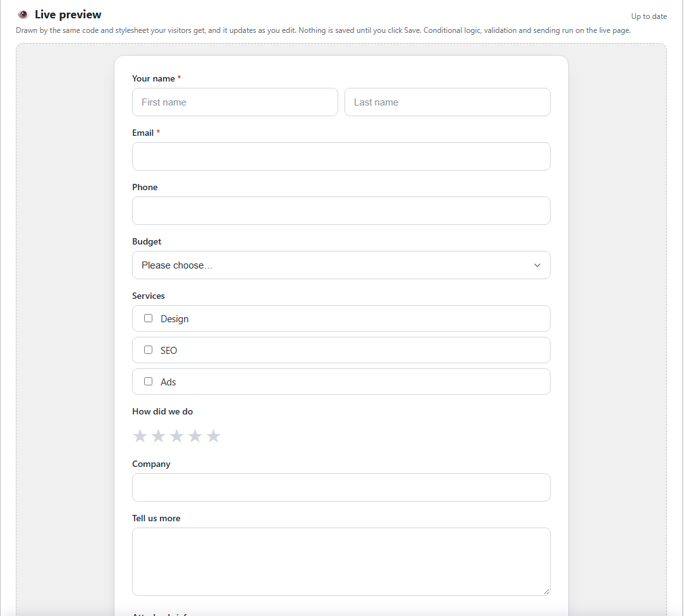Click the Phone label
684x616 pixels.
(145, 187)
